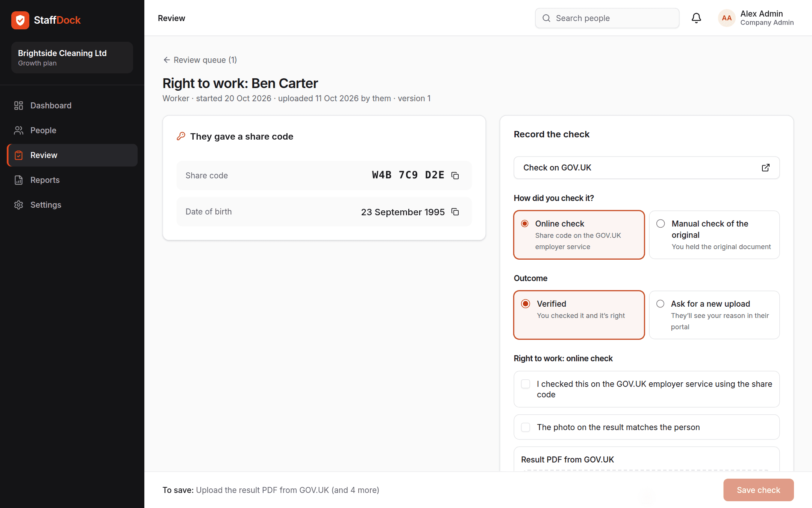Screen dimensions: 812x508
Task: Tick photo matches the person checkbox
Action: coord(526,427)
